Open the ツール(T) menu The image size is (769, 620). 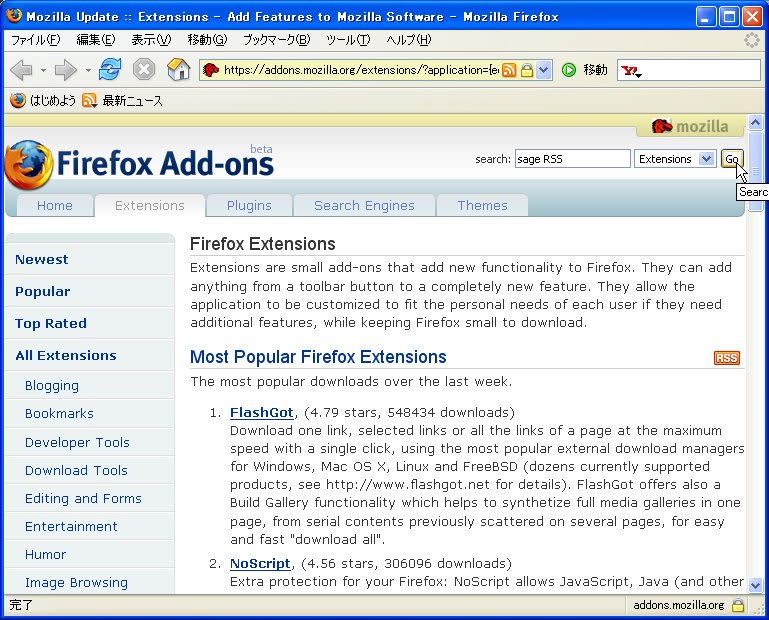[x=348, y=40]
